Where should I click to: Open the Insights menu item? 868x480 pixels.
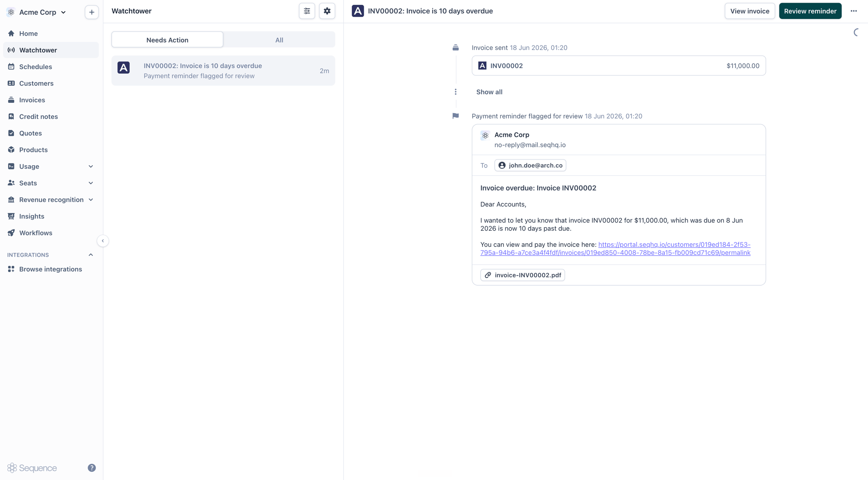point(51,216)
